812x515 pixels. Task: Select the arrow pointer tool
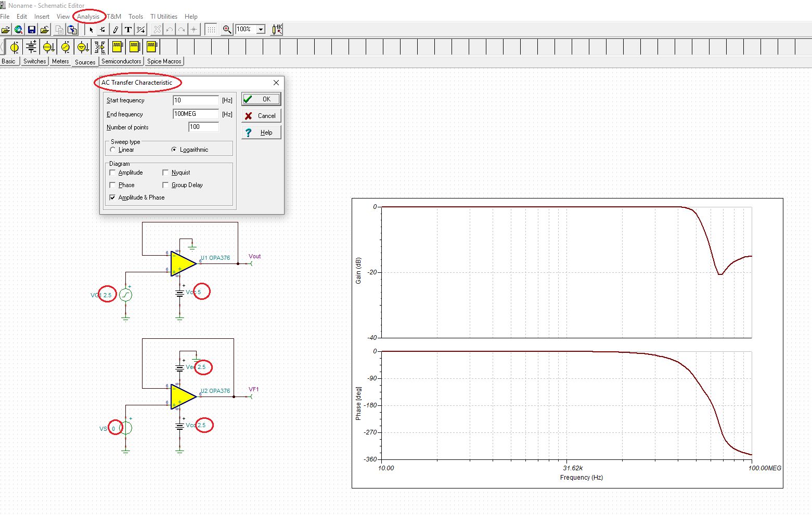click(91, 30)
